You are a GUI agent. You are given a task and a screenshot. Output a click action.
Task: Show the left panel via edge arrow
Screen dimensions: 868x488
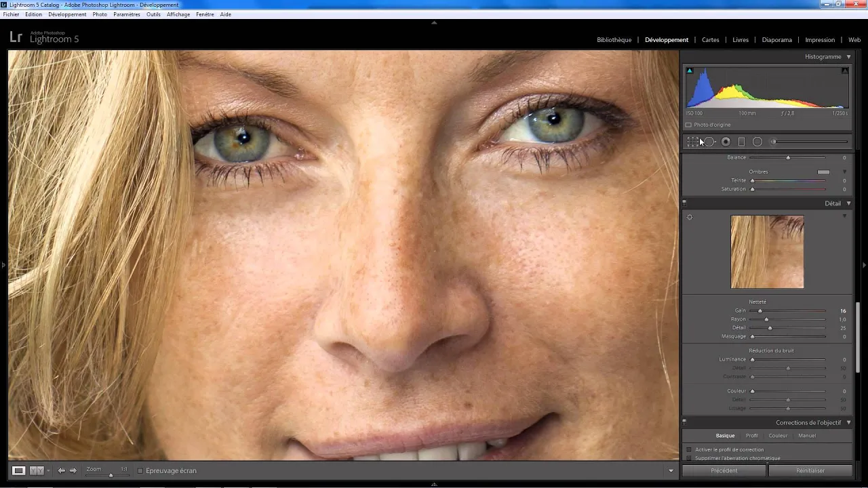tap(3, 265)
